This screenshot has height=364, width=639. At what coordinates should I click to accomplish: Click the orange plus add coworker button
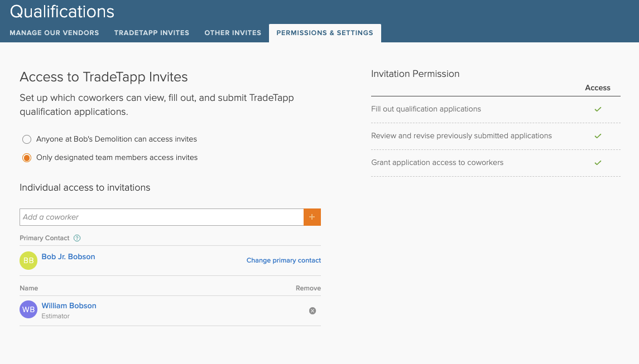(312, 217)
